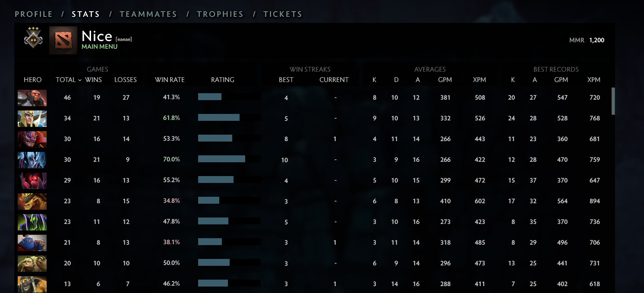Viewport: 644px width, 293px height.
Task: Sort heroes by the WIN RATE column
Action: tap(170, 80)
